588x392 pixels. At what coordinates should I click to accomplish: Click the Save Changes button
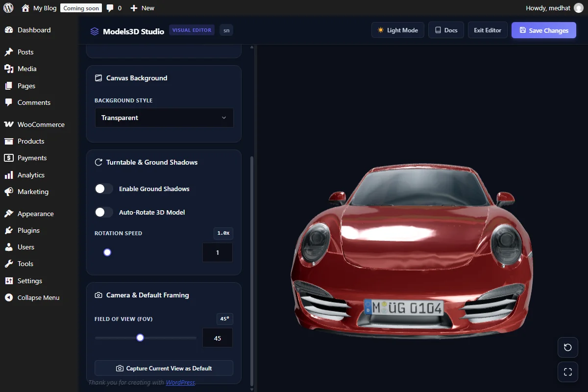tap(544, 30)
